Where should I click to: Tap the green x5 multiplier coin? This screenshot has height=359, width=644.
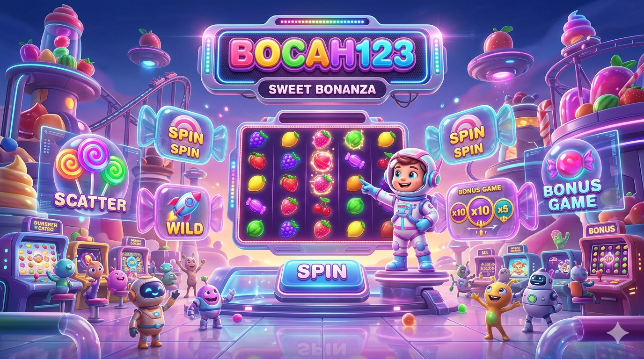pyautogui.click(x=504, y=209)
